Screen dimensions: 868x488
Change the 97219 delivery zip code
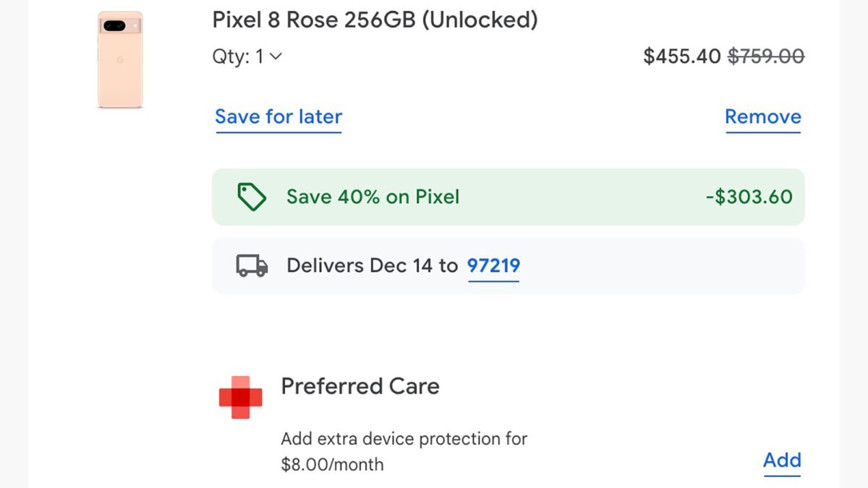click(x=493, y=266)
